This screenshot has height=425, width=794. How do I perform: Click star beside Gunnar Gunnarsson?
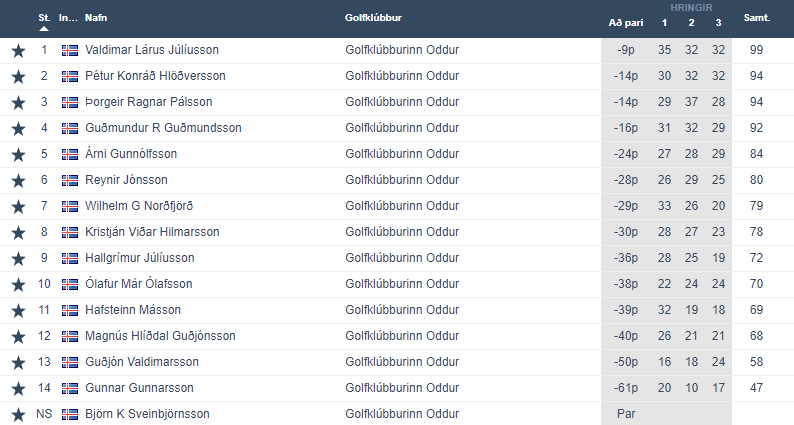coord(18,389)
